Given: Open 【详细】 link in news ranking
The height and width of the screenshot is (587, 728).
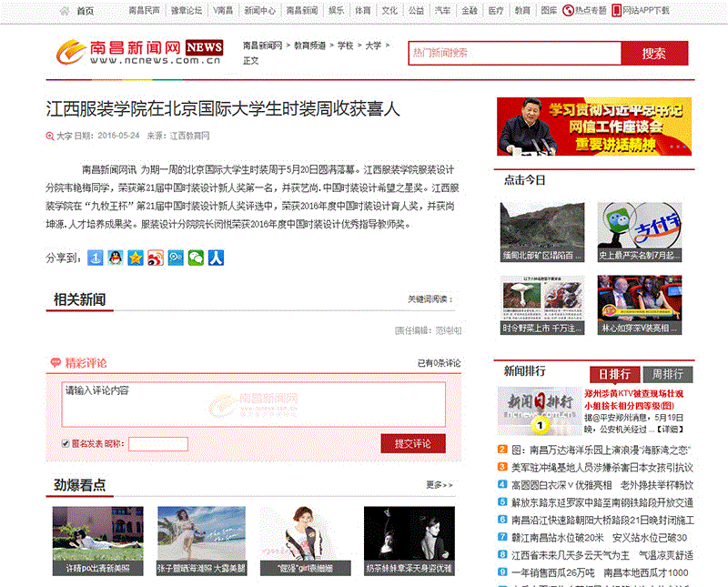Looking at the screenshot, I should coord(670,429).
